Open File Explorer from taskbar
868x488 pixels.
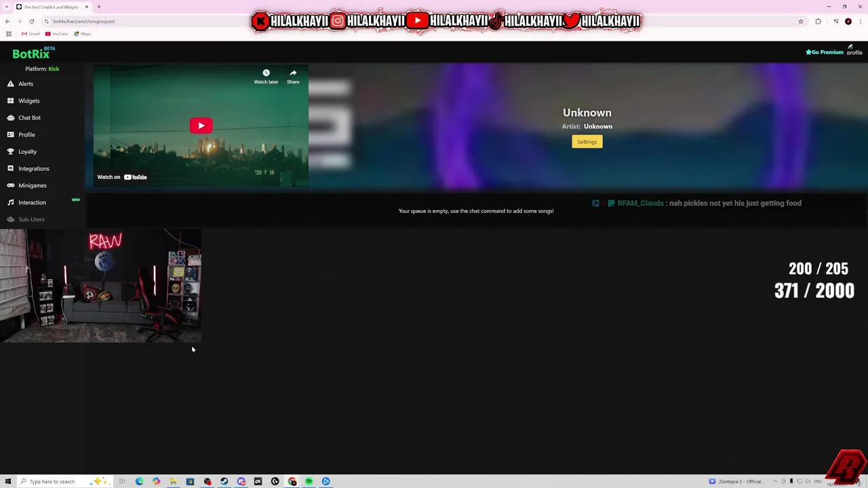[173, 481]
